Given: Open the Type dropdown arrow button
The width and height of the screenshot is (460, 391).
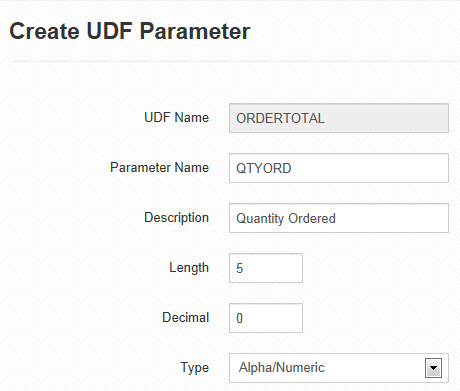Looking at the screenshot, I should pos(433,368).
